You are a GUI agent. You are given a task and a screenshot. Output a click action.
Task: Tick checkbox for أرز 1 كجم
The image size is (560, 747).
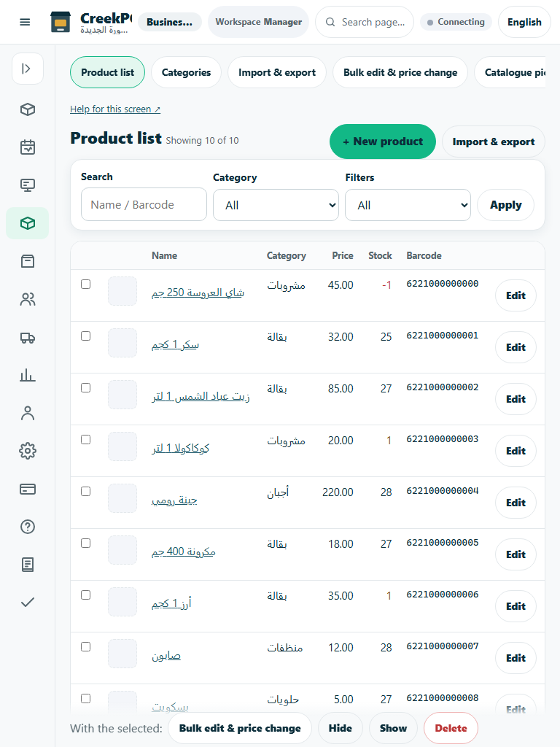86,595
